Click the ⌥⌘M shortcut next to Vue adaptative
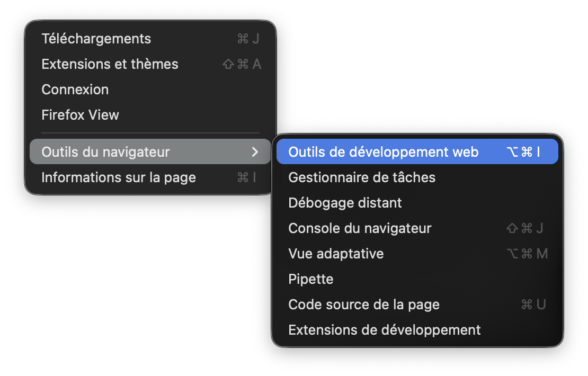The height and width of the screenshot is (376, 588). pos(527,254)
